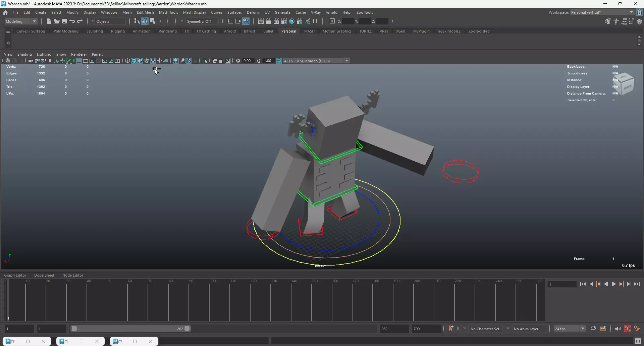This screenshot has height=346, width=644.
Task: Click the animation end time field 700
Action: (x=426, y=329)
